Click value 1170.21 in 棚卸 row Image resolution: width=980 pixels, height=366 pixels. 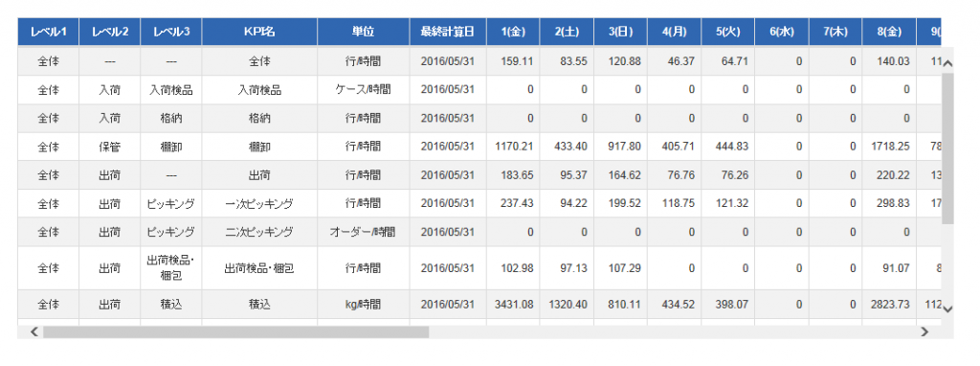point(515,147)
